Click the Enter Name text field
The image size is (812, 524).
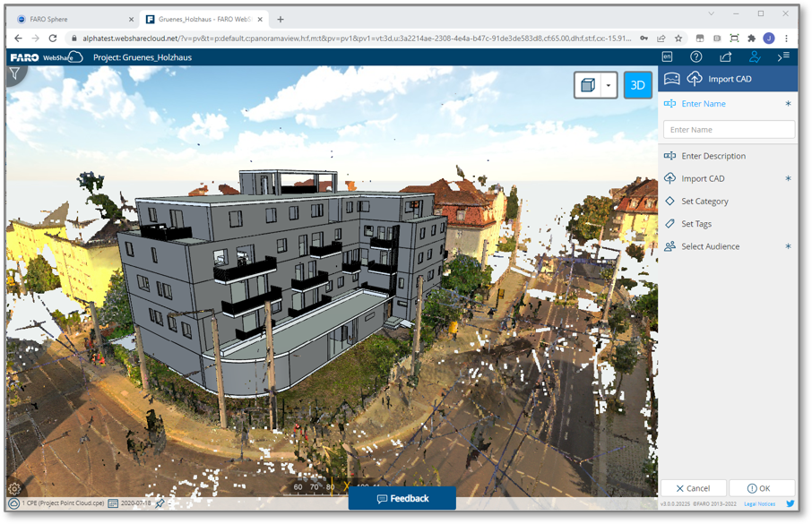[x=729, y=130]
